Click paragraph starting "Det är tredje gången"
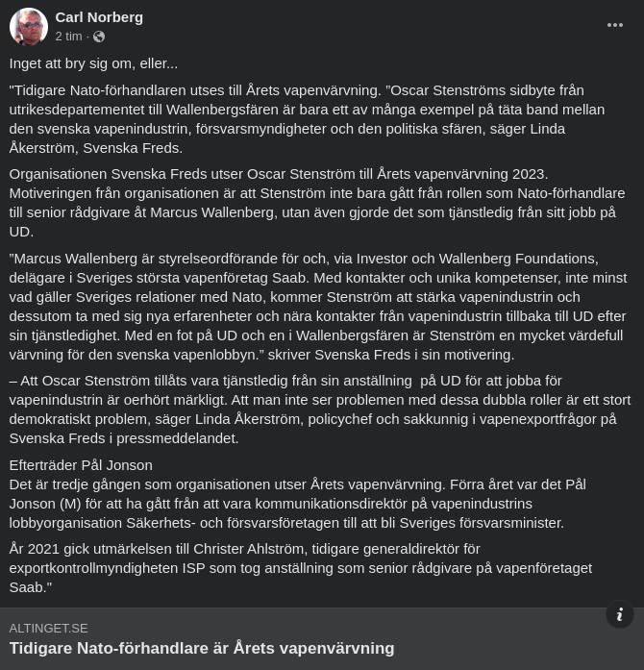Screen dimensions: 644x670 (x=298, y=503)
